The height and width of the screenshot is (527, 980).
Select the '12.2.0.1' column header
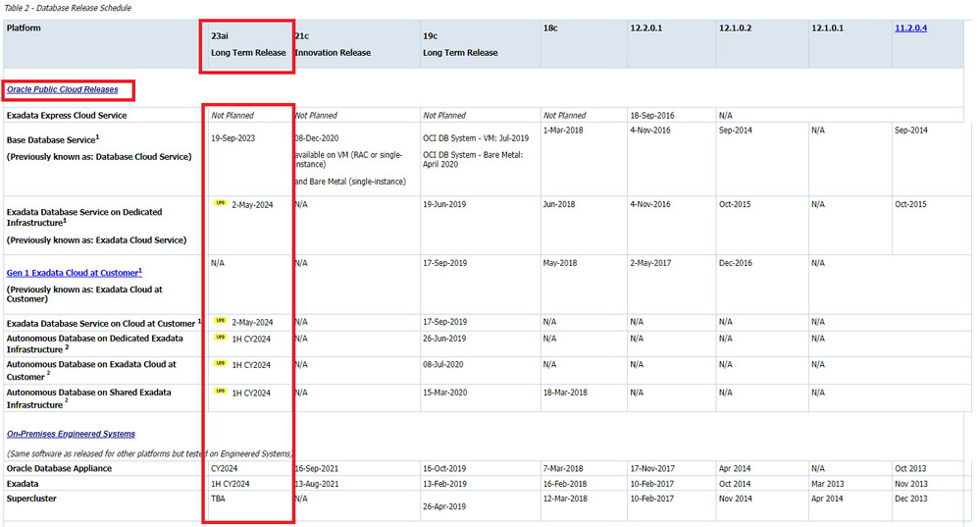646,28
